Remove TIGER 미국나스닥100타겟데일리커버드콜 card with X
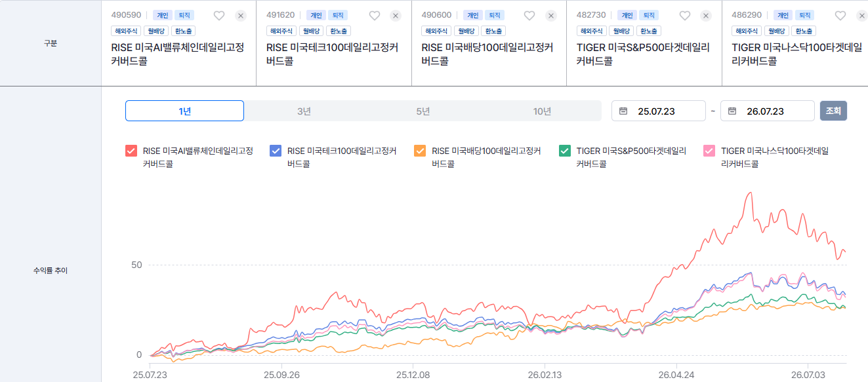Screen dimensions: 868x382 861,16
